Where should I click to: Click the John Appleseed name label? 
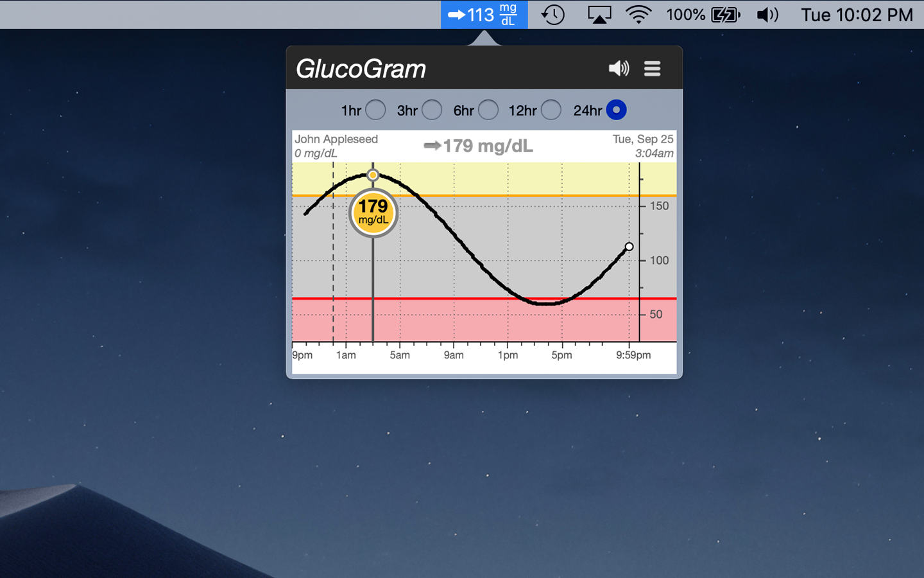336,139
